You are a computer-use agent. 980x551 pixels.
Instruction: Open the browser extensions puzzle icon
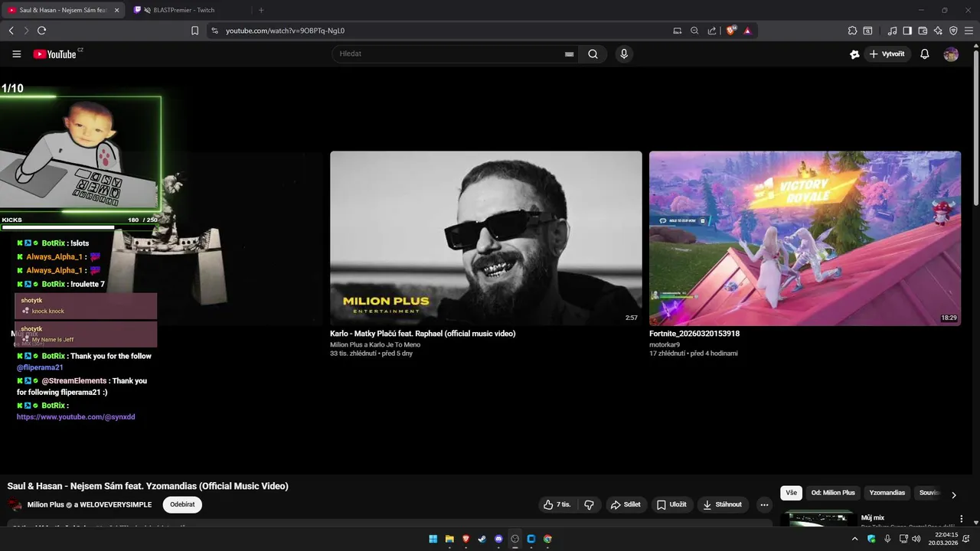(852, 31)
